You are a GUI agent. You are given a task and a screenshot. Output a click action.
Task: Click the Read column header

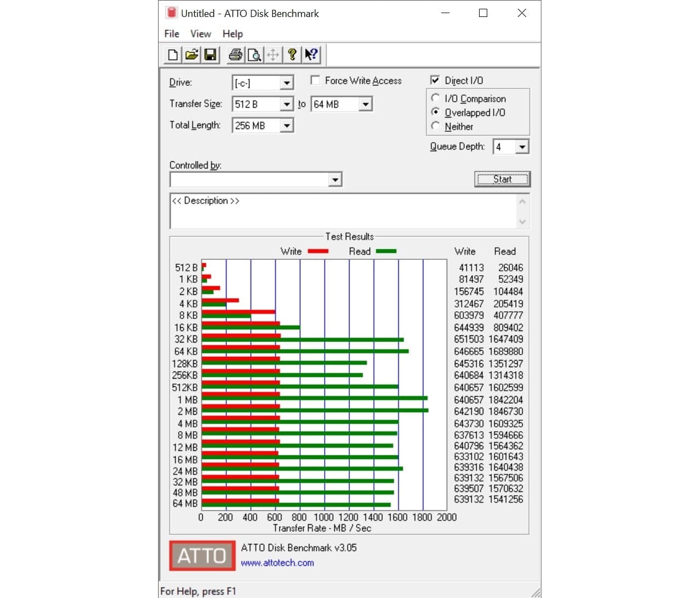(505, 251)
